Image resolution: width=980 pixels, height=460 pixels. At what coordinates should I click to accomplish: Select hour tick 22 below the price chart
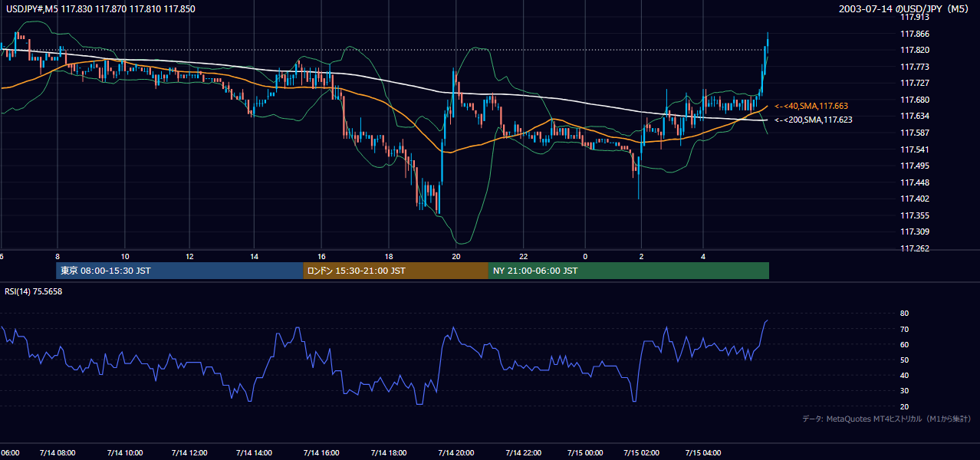click(523, 256)
